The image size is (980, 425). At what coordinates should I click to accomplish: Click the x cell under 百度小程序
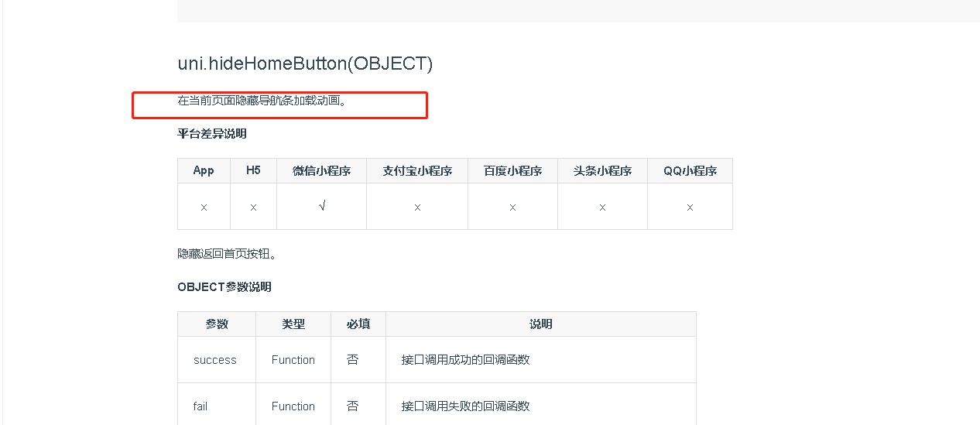(x=512, y=207)
